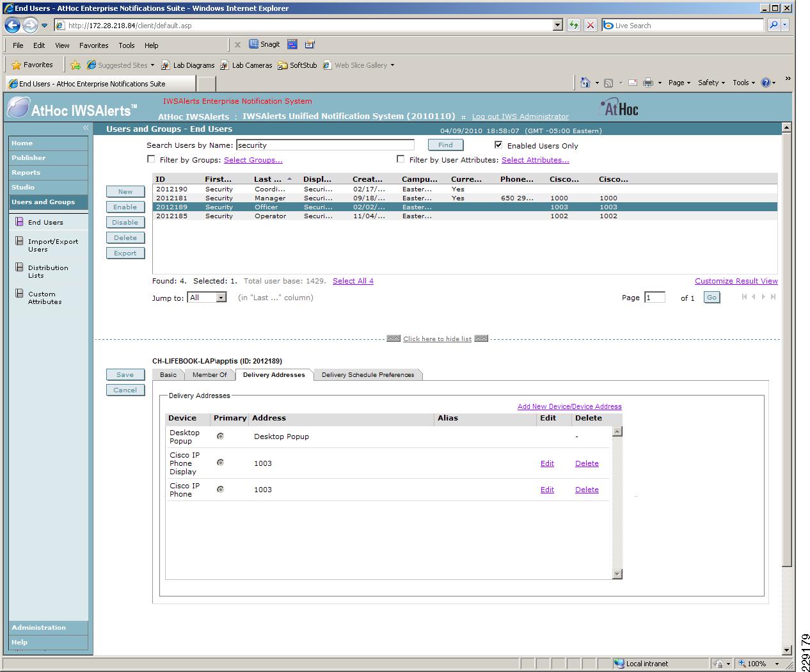Click the Find button
Viewport: 810px width, 672px height.
coord(445,145)
